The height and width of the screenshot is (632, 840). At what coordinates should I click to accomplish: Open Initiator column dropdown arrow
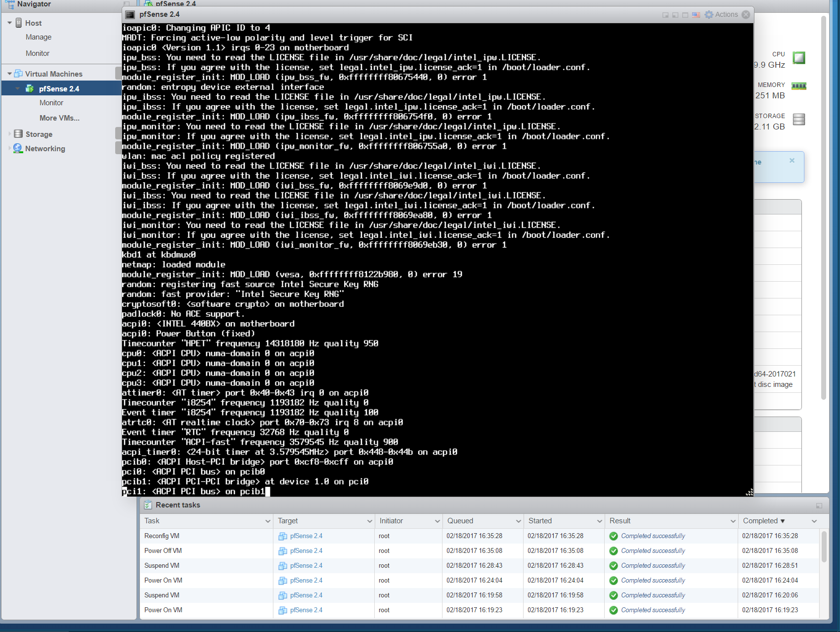(x=438, y=521)
